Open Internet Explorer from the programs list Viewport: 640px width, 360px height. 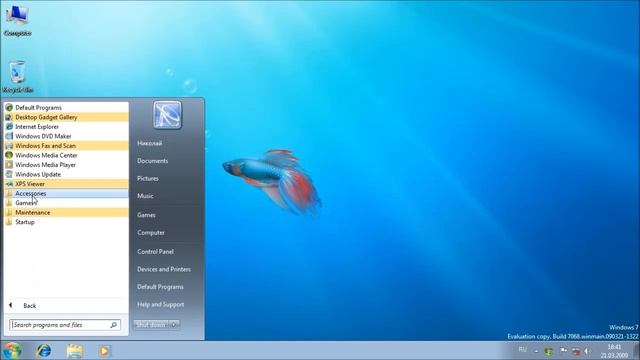pos(66,127)
